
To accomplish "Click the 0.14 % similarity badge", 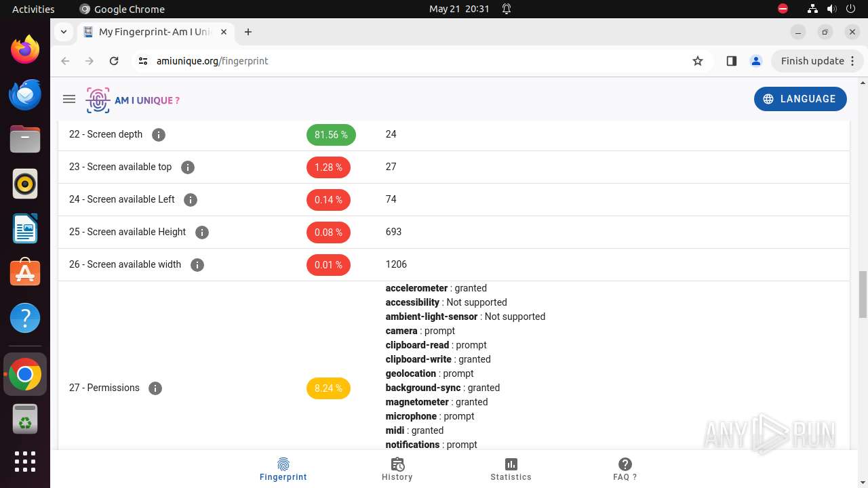I will 328,200.
